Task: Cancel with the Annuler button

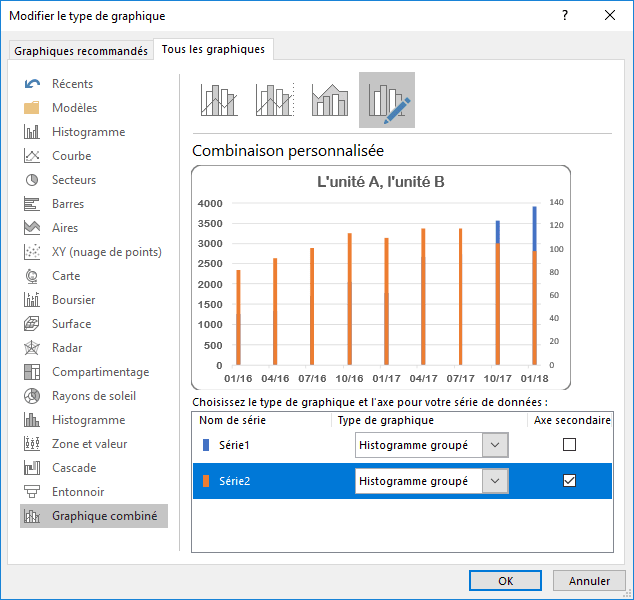Action: (589, 581)
